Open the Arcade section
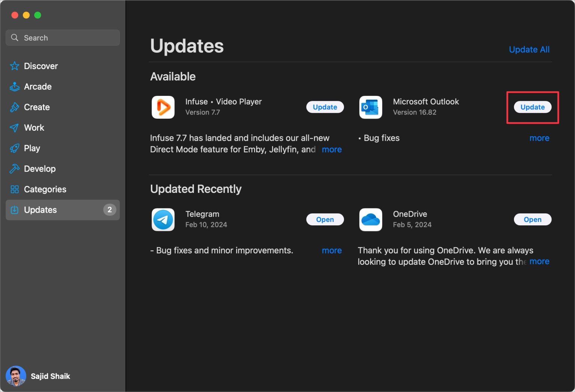This screenshot has height=392, width=575. point(37,86)
